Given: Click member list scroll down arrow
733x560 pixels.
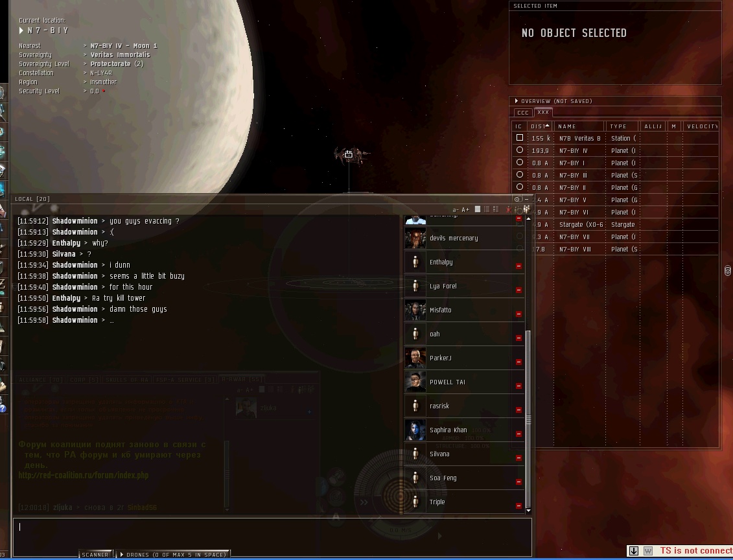Looking at the screenshot, I should coord(528,511).
